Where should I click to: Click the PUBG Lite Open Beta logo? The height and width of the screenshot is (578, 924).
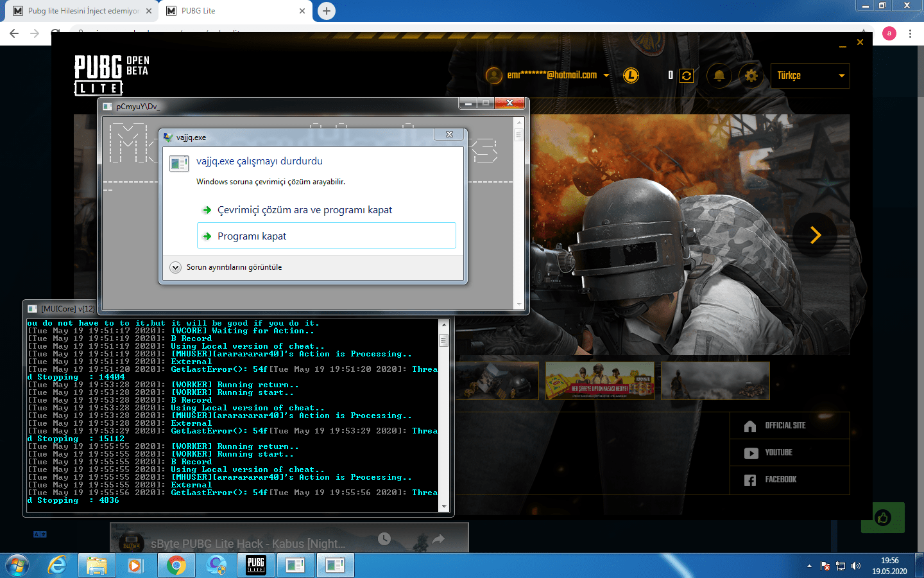click(112, 74)
